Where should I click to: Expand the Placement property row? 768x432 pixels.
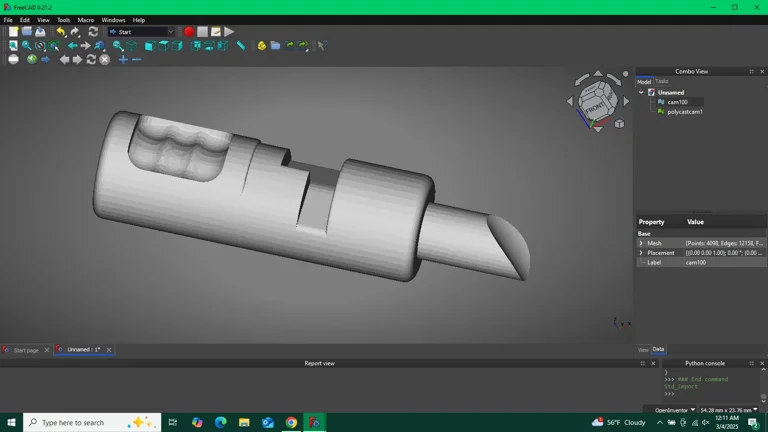tap(641, 253)
